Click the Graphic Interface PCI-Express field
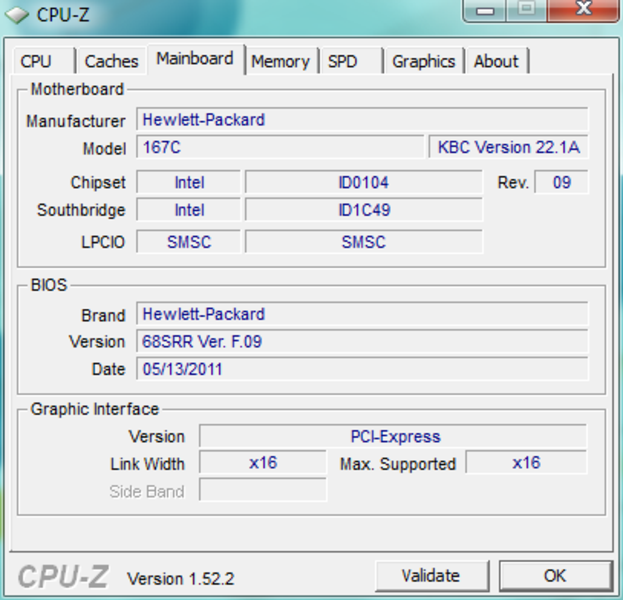623x600 pixels. point(393,436)
